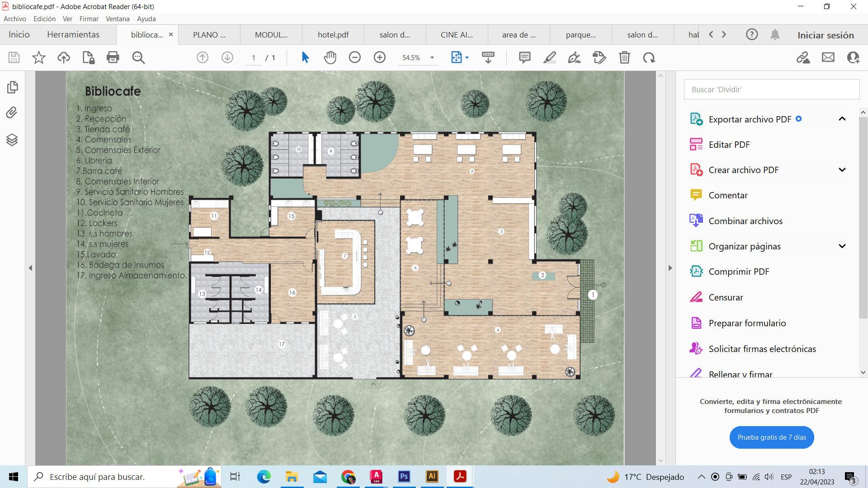
Task: Click Prueba gratis de 7 días button
Action: tap(771, 437)
